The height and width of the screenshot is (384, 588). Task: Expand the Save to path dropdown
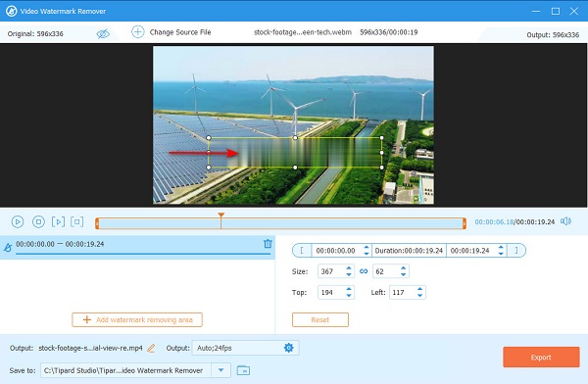pos(220,370)
